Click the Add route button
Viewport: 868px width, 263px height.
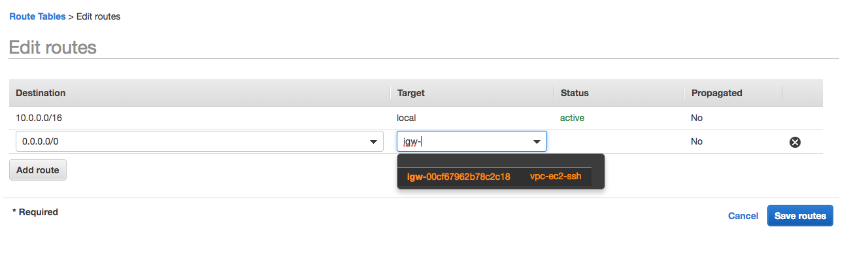(38, 170)
